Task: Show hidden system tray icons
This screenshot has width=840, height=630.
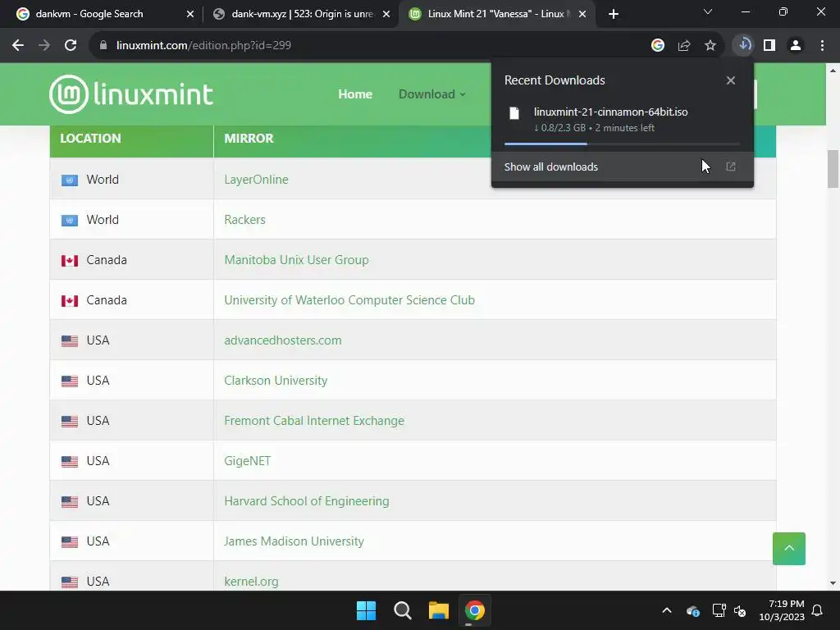Action: 667,610
